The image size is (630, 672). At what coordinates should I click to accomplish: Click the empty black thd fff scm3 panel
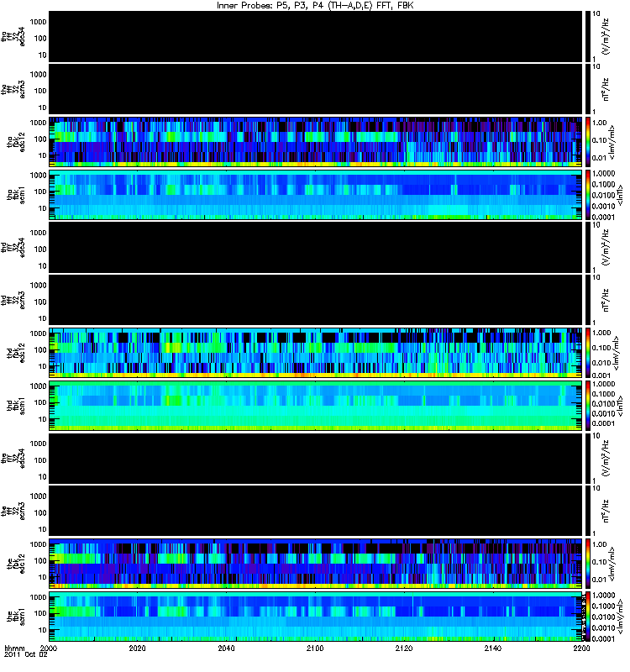pyautogui.click(x=316, y=300)
